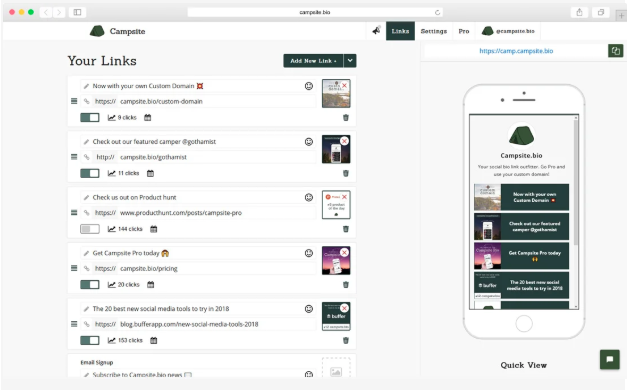Open schedule calendar for the 11 clicks link

150,173
